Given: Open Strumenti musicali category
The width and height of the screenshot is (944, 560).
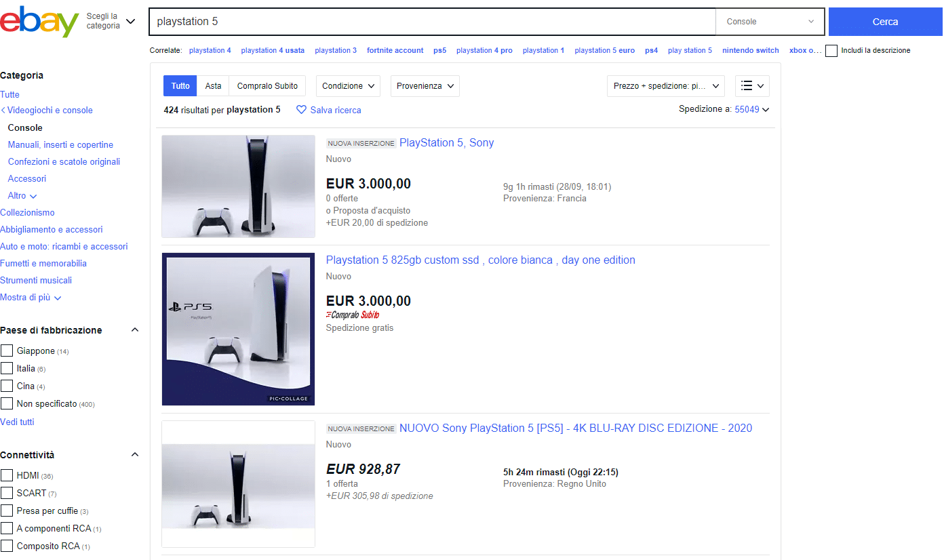Looking at the screenshot, I should 36,281.
